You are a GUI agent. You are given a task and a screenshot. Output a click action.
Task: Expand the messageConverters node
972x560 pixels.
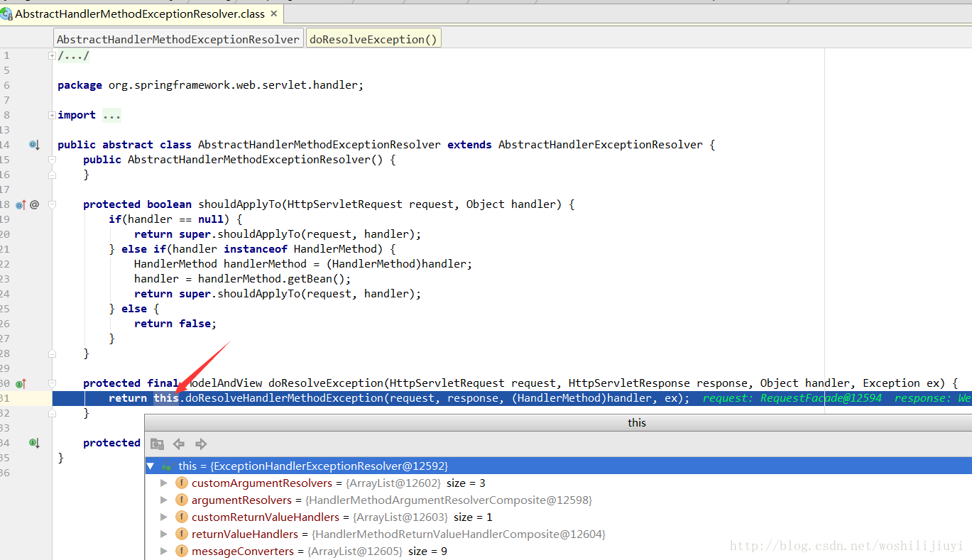[164, 551]
